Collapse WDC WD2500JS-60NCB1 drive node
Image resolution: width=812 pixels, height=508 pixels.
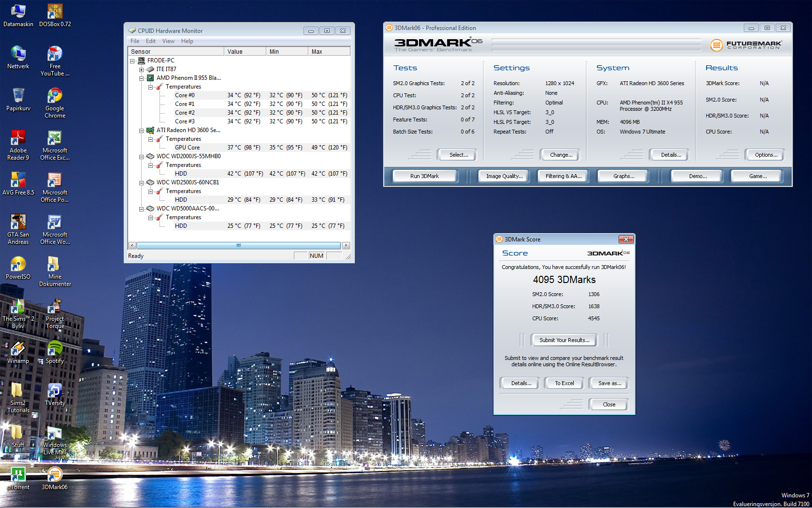[x=142, y=183]
